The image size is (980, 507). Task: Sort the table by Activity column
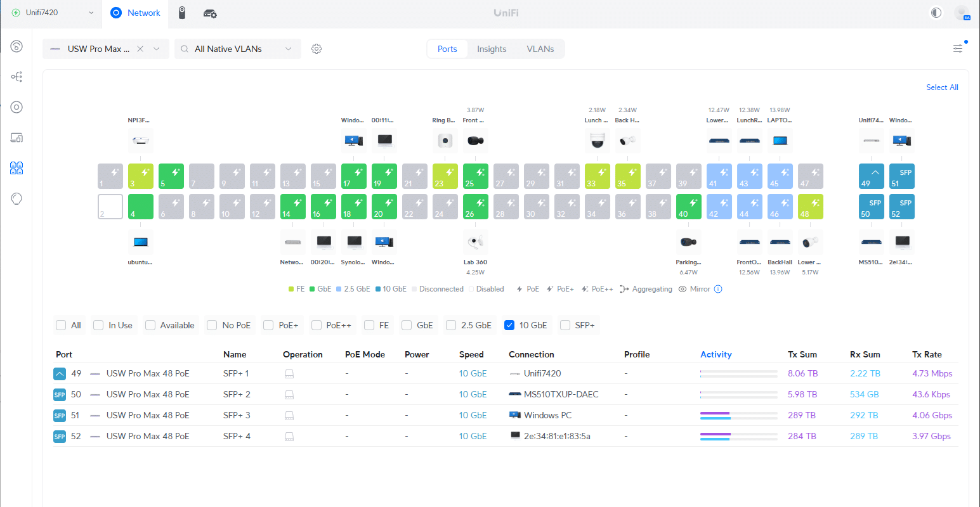[x=716, y=354]
